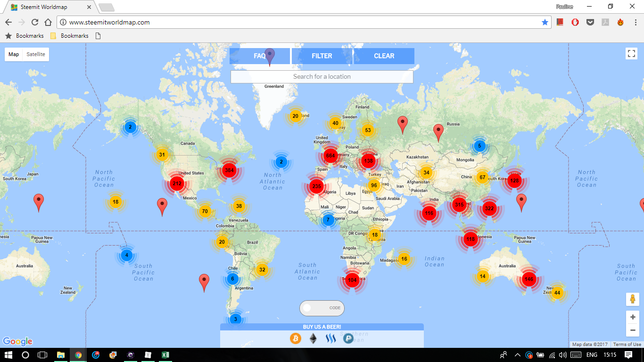Open the red dictionary book extension
Image resolution: width=644 pixels, height=362 pixels.
click(x=560, y=22)
